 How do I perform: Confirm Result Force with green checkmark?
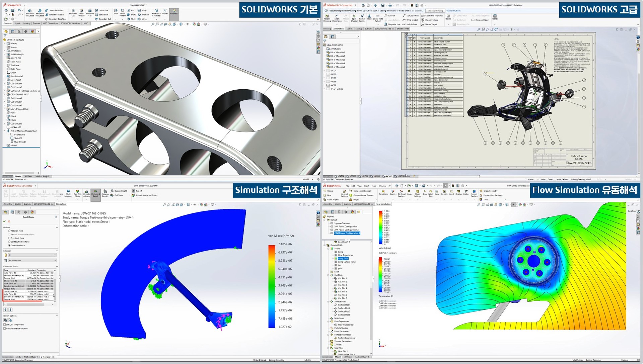(4, 221)
